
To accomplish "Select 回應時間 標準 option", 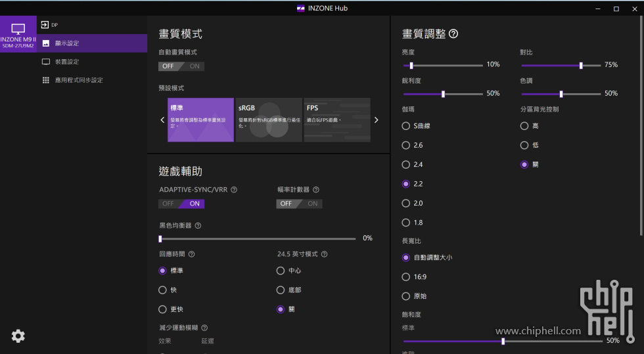I will coord(162,271).
